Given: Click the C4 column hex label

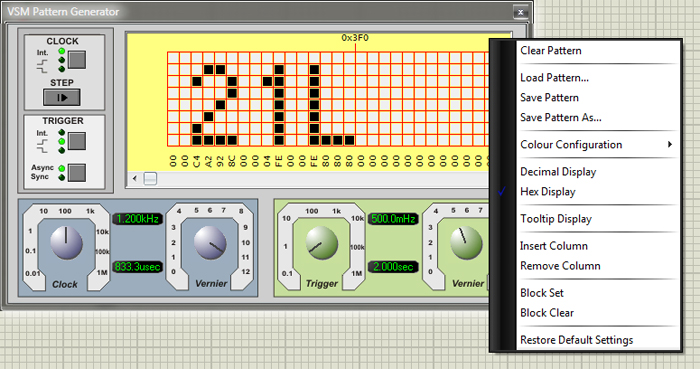Looking at the screenshot, I should [196, 161].
